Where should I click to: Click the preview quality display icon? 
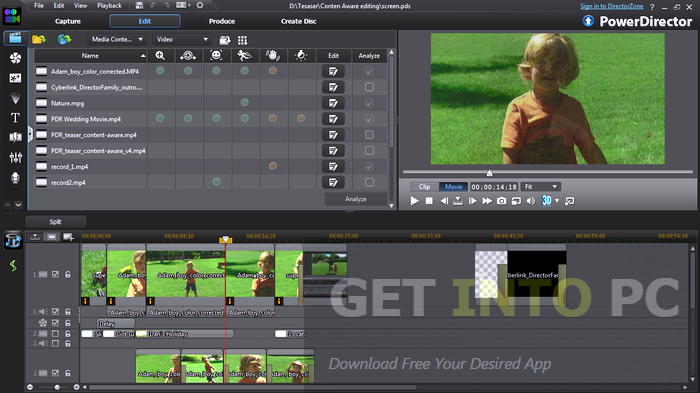click(516, 201)
